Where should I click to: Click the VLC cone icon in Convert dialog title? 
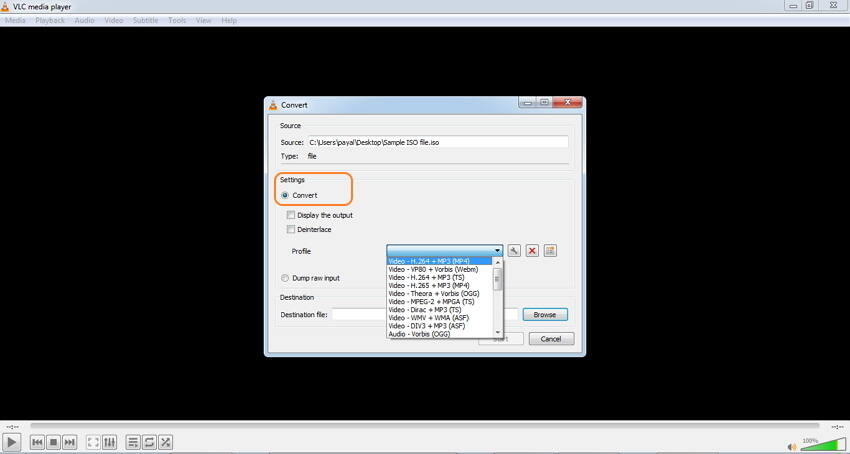coord(273,105)
